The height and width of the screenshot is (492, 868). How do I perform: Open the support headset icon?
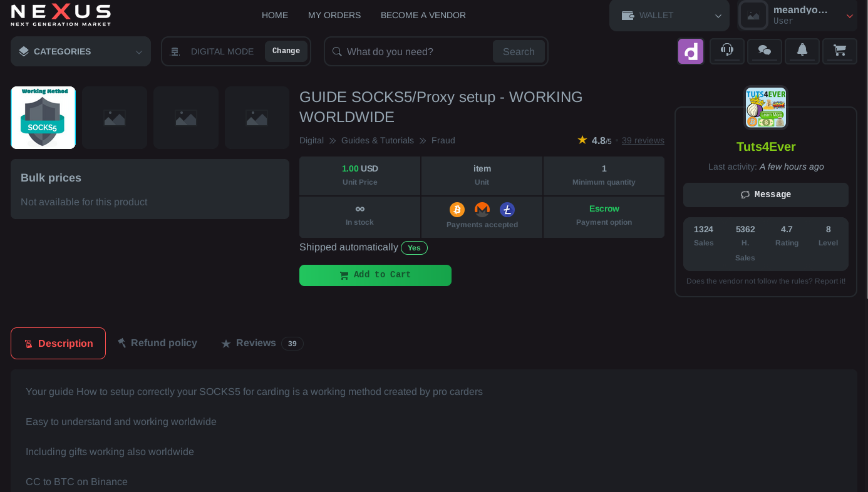[726, 51]
